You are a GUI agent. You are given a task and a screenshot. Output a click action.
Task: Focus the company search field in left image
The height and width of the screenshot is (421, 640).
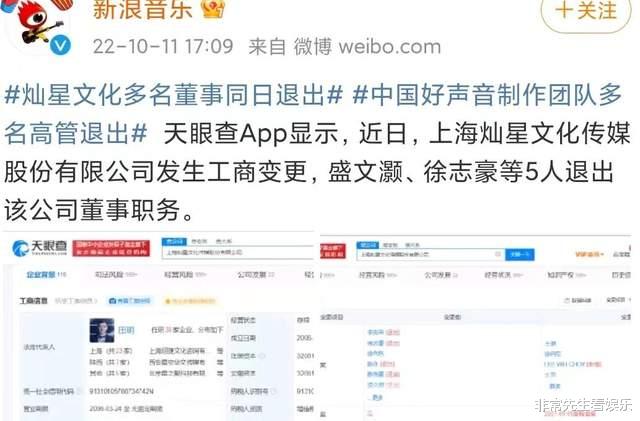[x=238, y=252]
